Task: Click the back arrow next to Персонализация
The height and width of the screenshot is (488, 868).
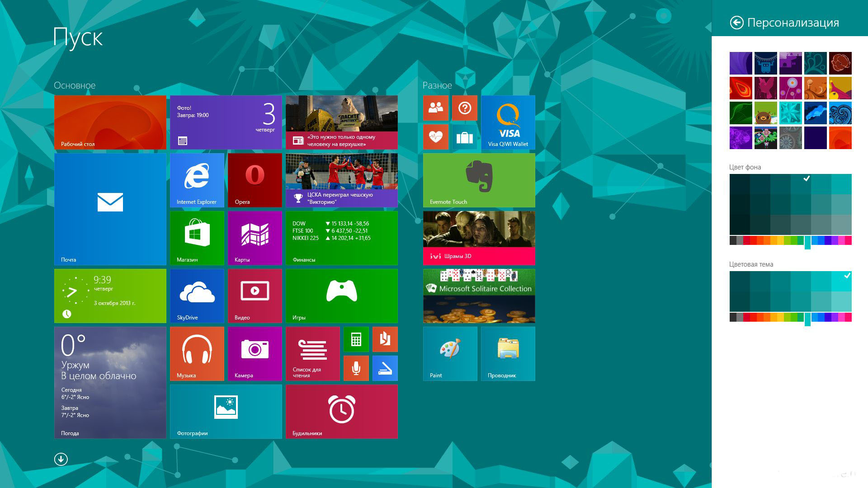Action: (736, 23)
